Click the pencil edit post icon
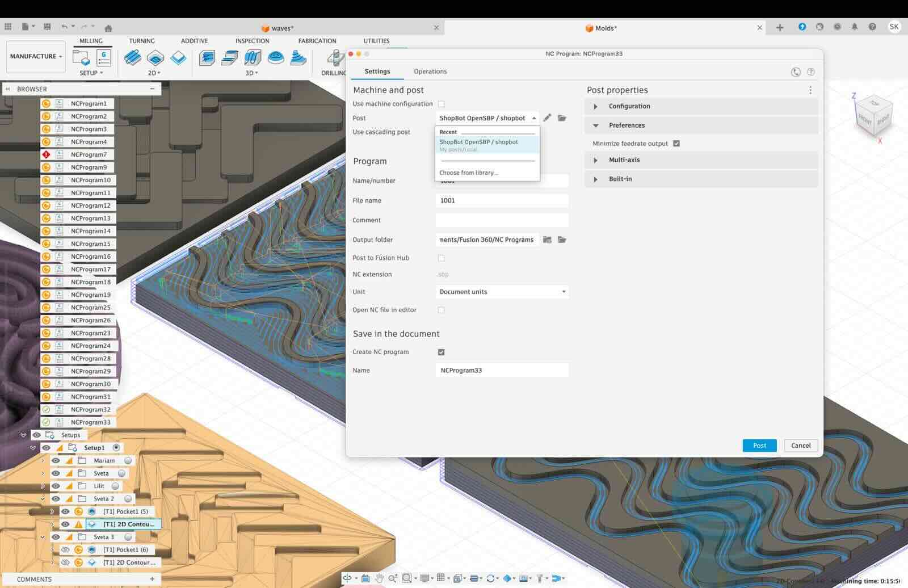This screenshot has height=588, width=908. (547, 118)
